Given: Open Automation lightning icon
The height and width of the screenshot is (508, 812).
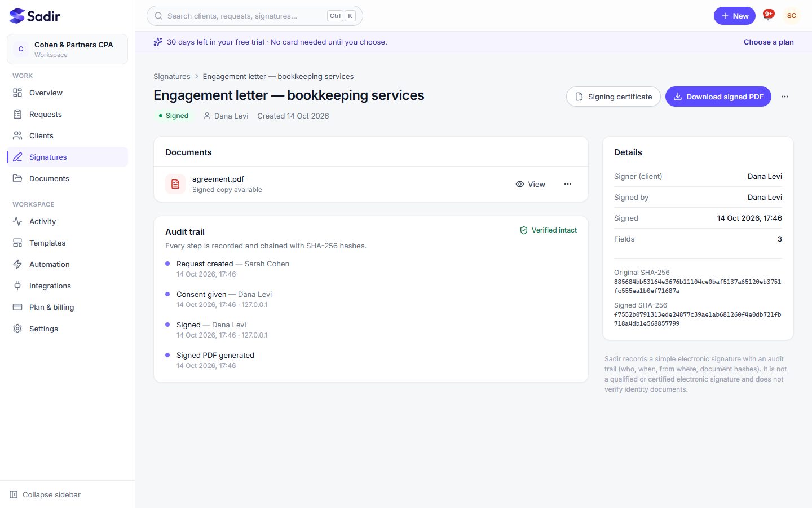Looking at the screenshot, I should [17, 264].
